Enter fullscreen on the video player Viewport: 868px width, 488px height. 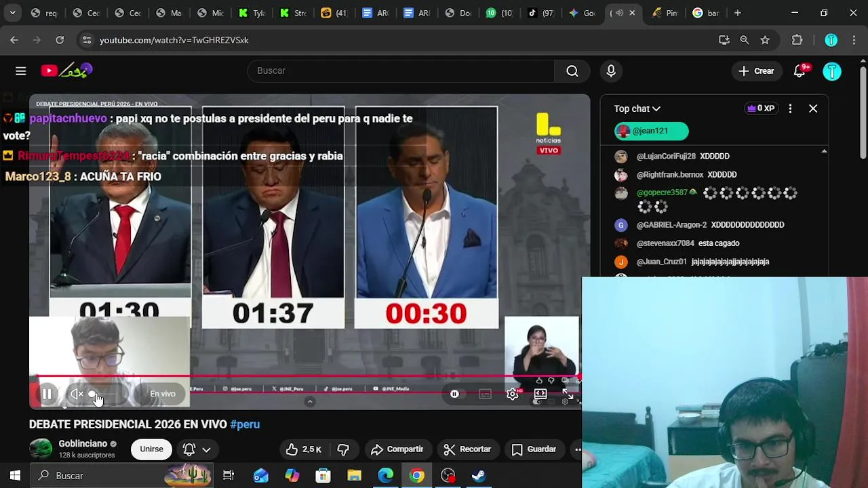click(568, 394)
